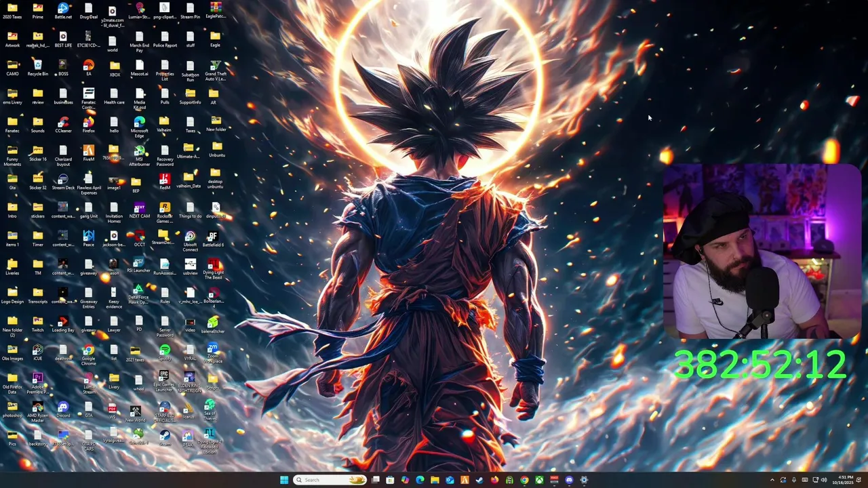Select the Sea of Thieves shortcut
The image size is (868, 488).
(x=210, y=410)
